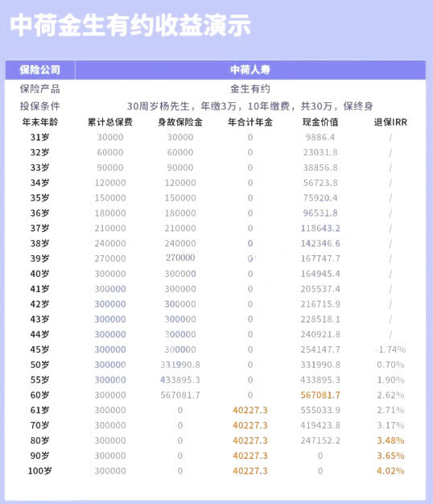Select cash value 419423.8
Screen dimensions: 433x504
pos(320,425)
